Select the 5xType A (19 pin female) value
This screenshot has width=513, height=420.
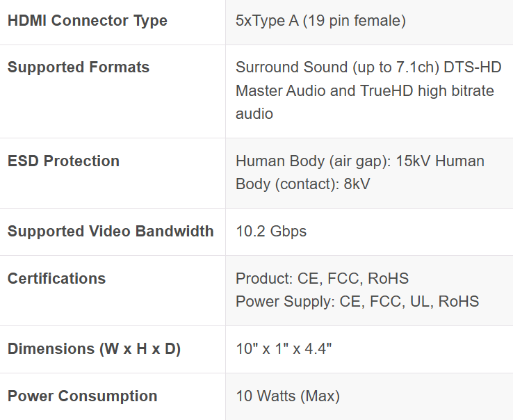tap(320, 21)
